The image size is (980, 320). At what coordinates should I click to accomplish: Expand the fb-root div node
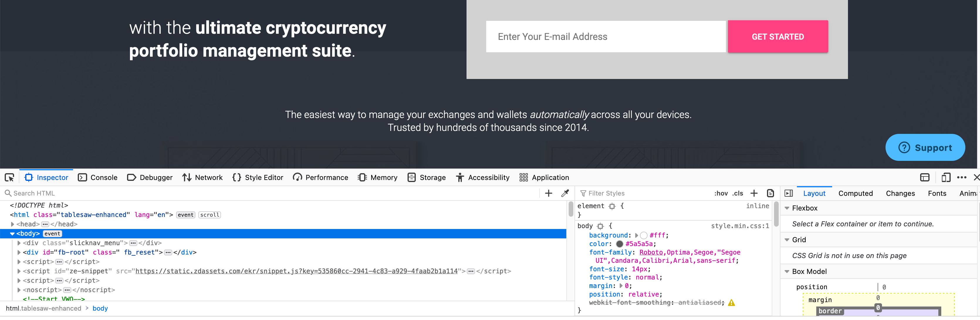tap(19, 253)
